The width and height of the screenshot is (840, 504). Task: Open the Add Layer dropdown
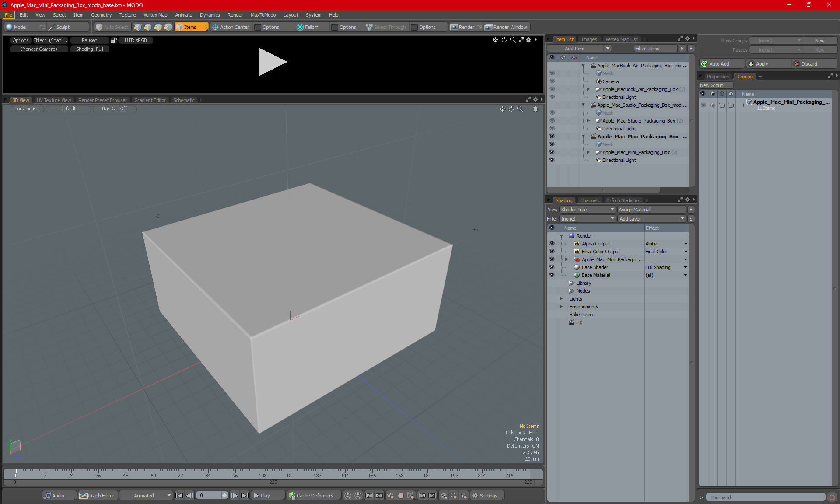(x=651, y=219)
